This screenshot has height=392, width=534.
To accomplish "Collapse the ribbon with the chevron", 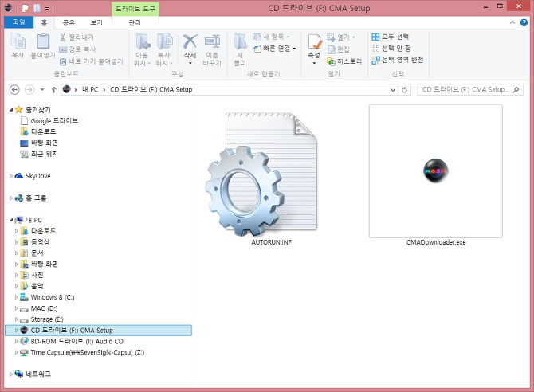I will (512, 22).
